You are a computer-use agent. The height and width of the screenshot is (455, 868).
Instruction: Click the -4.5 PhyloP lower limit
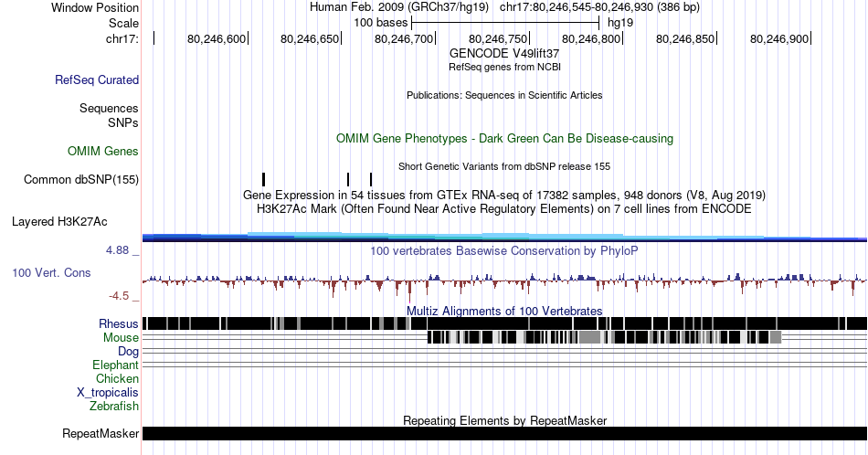click(119, 296)
